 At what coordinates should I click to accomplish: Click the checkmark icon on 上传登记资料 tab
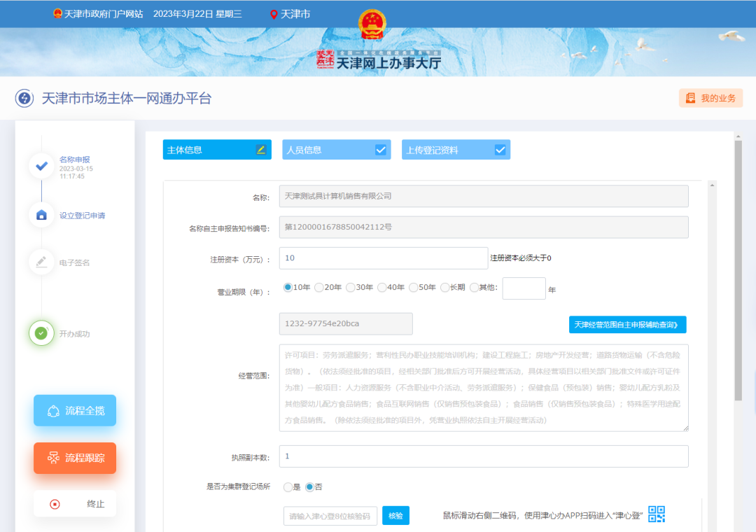(500, 150)
